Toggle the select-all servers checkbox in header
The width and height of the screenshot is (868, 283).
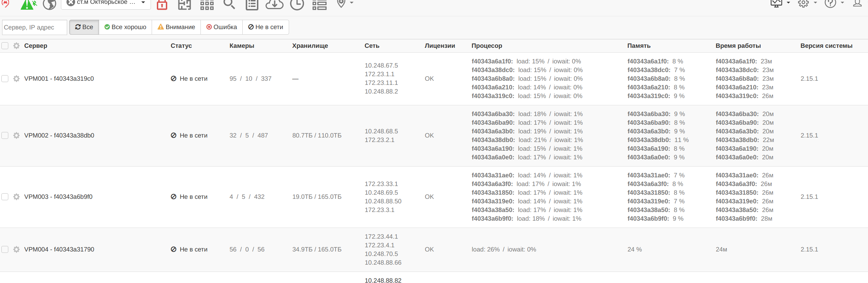(5, 46)
